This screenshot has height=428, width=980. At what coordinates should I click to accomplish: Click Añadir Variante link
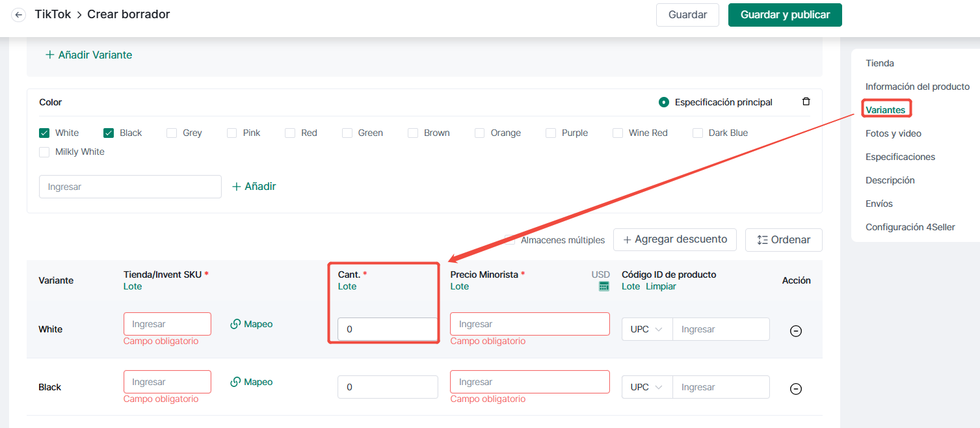click(88, 55)
